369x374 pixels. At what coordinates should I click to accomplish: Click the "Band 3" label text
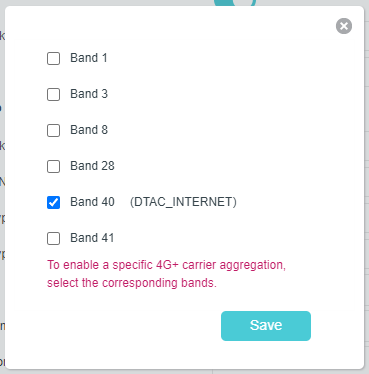pyautogui.click(x=89, y=94)
